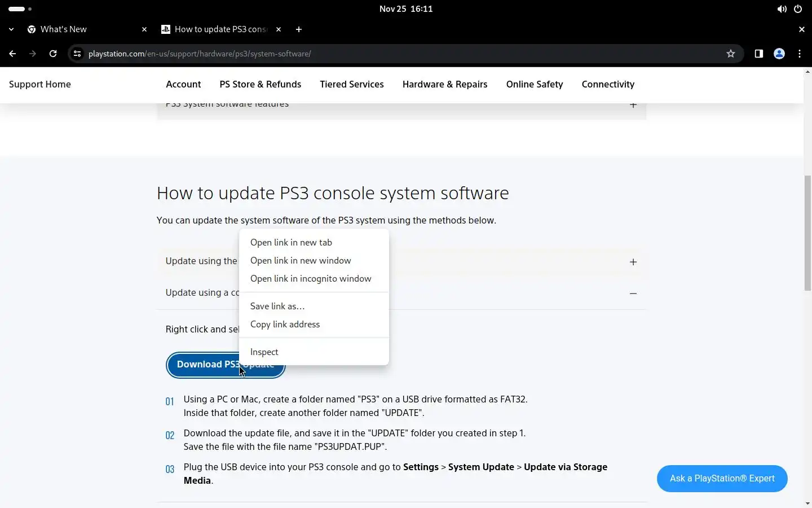This screenshot has height=508, width=812.
Task: Click the Activities pill at top left
Action: pos(20,9)
